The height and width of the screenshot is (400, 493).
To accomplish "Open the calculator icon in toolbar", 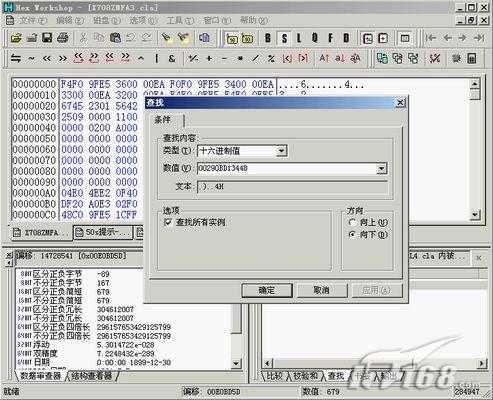I will pyautogui.click(x=472, y=59).
